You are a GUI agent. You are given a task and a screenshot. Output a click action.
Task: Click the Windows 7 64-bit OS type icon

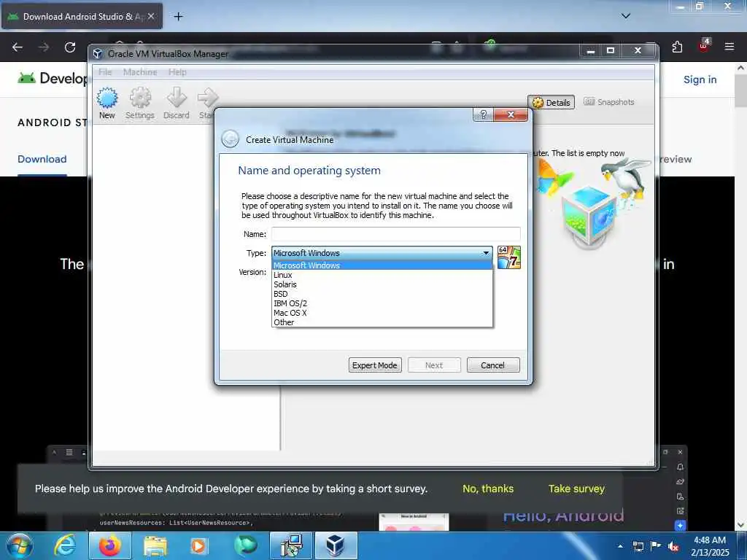[x=508, y=257]
